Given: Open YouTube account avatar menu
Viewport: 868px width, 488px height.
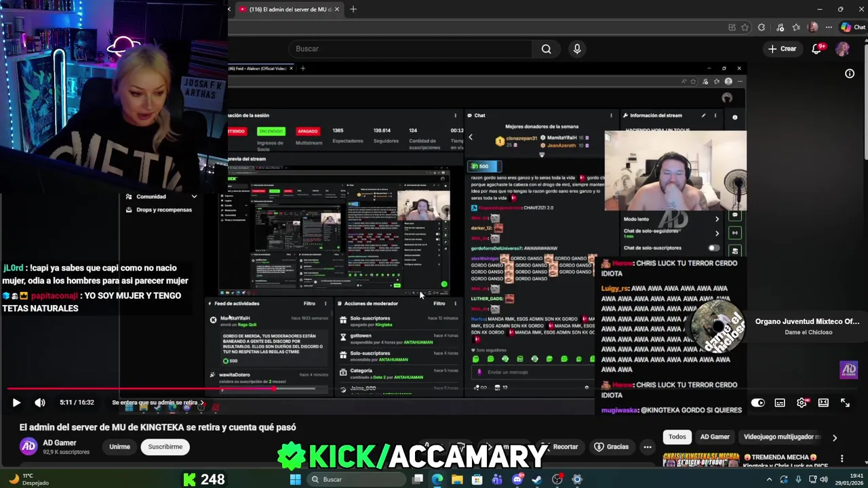Looking at the screenshot, I should 843,49.
